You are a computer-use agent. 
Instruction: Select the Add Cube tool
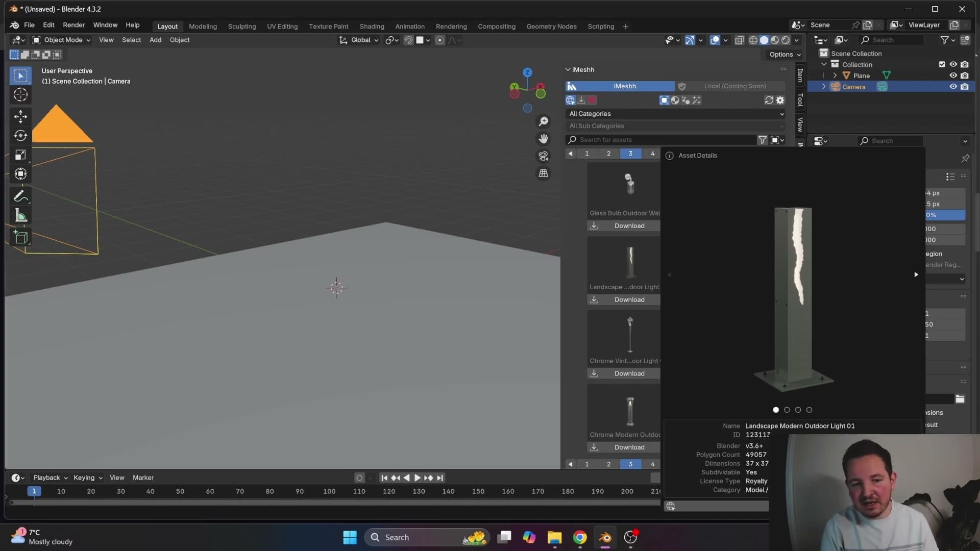pos(20,237)
